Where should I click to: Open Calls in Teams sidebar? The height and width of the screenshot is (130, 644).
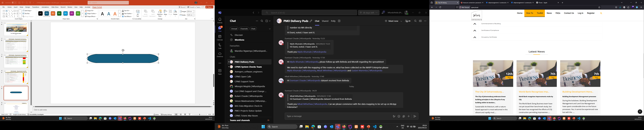(x=220, y=46)
